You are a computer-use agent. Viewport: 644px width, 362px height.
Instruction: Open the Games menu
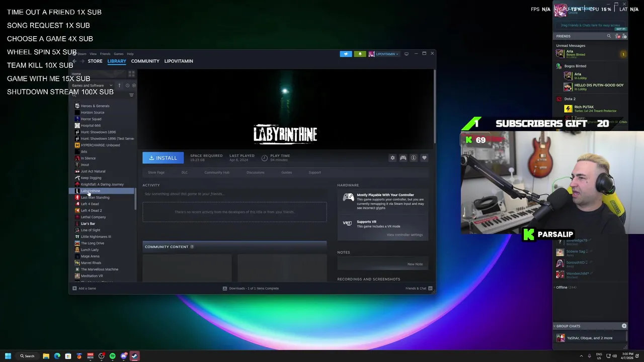click(x=118, y=54)
